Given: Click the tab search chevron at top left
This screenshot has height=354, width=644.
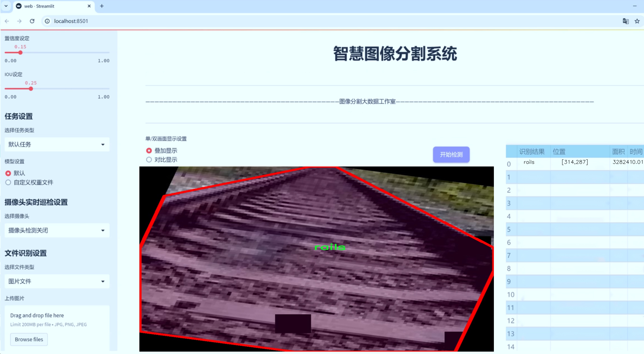Looking at the screenshot, I should click(6, 6).
